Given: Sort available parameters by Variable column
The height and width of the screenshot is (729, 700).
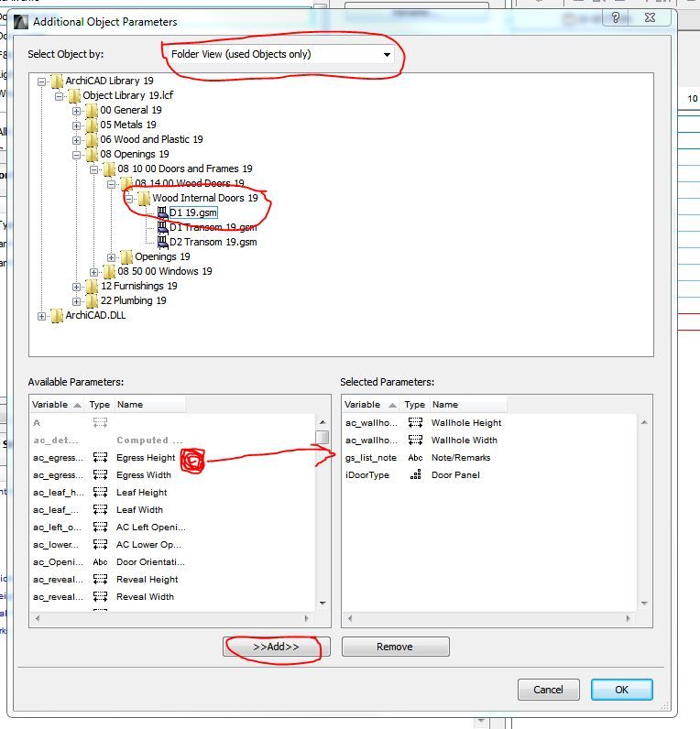Looking at the screenshot, I should click(x=57, y=405).
